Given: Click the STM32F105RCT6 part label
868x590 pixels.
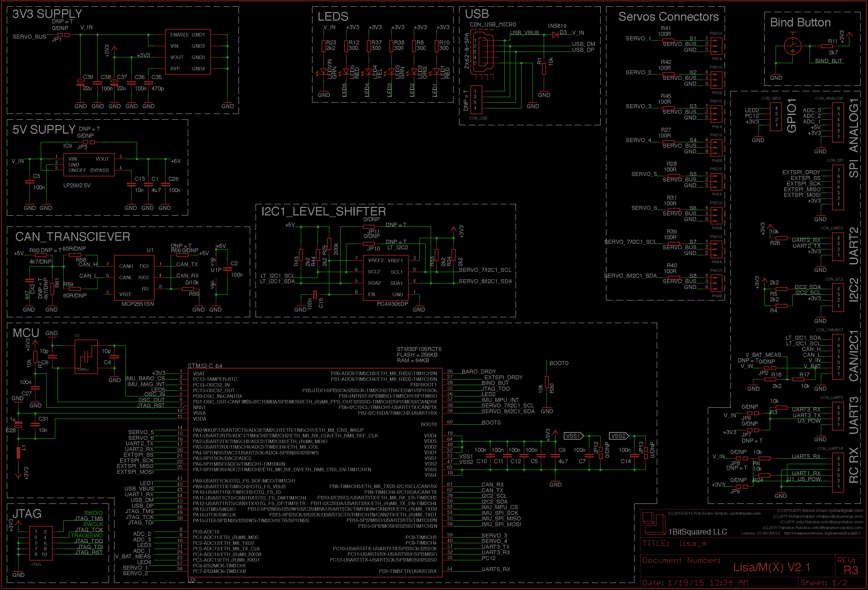Looking at the screenshot, I should pyautogui.click(x=419, y=349).
